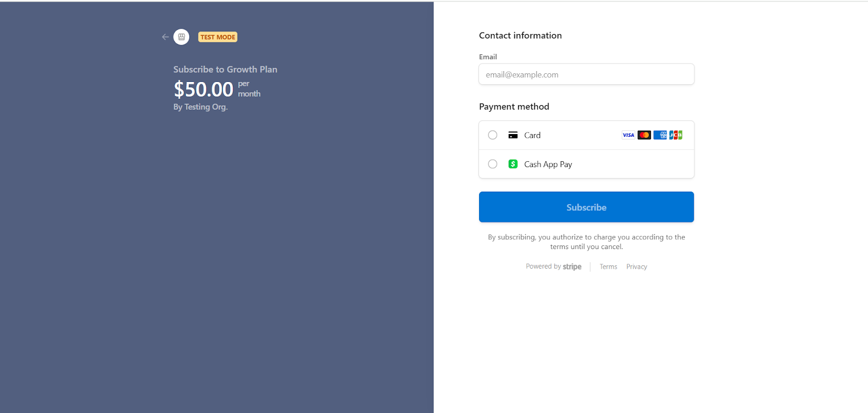This screenshot has height=413, width=868.
Task: Click the JCB logo icon
Action: click(x=675, y=135)
